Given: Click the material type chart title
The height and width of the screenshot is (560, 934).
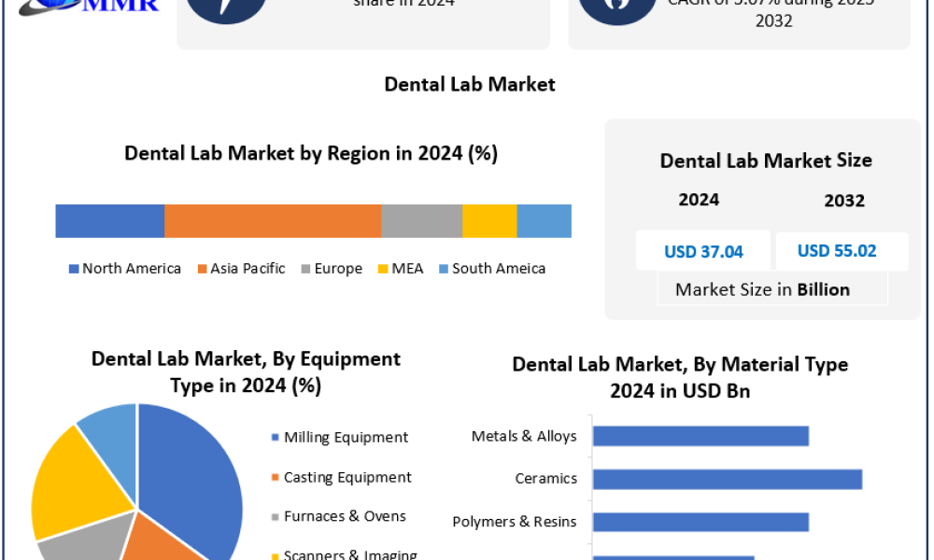Looking at the screenshot, I should point(680,377).
